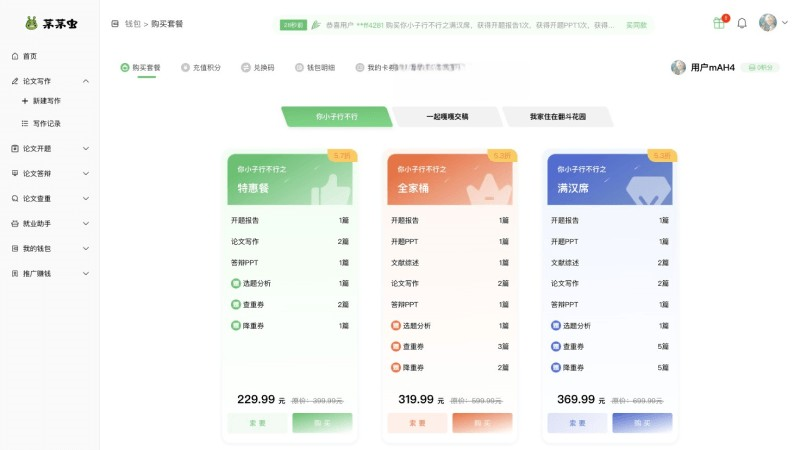Click the green buy button on the 特惠餐 card
The height and width of the screenshot is (450, 800).
[322, 423]
